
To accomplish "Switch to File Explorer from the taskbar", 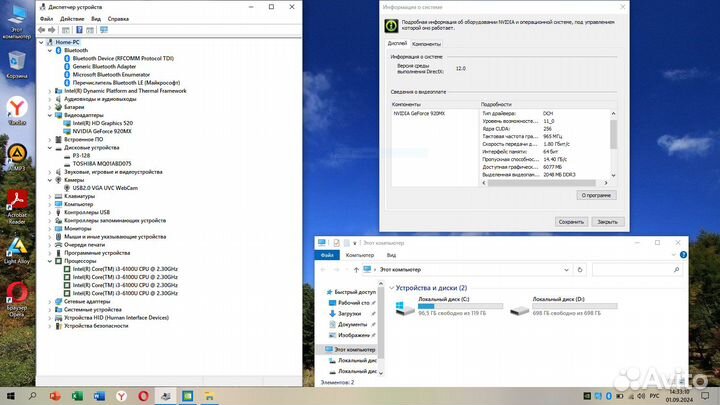I will tap(209, 396).
